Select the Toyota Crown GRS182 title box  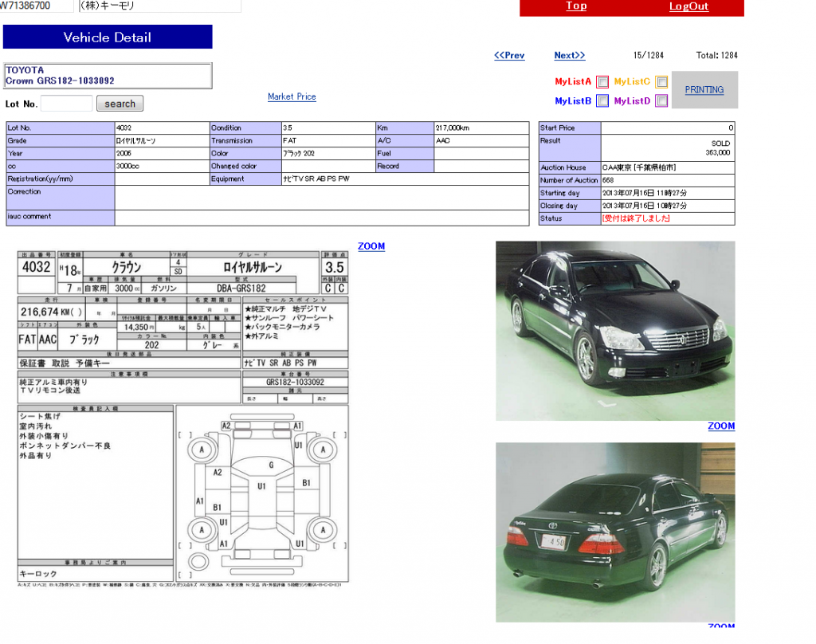[108, 76]
